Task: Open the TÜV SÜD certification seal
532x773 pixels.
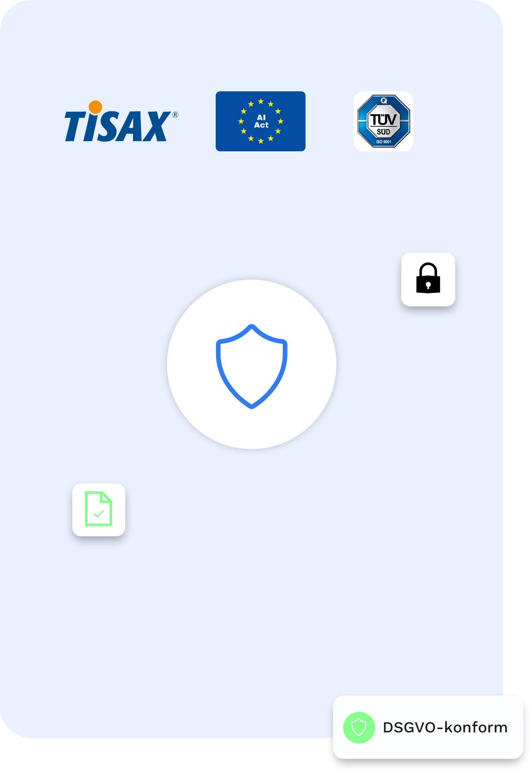Action: (383, 121)
